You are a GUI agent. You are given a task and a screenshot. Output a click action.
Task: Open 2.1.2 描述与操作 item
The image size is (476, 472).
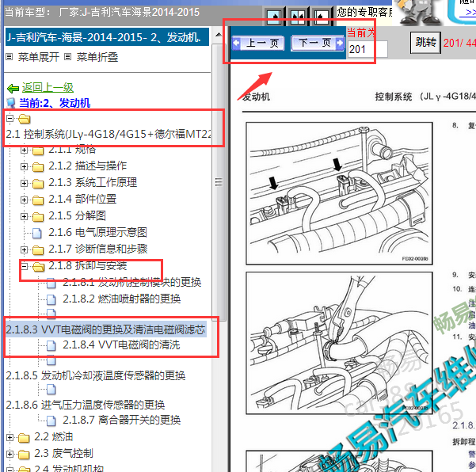click(x=87, y=166)
